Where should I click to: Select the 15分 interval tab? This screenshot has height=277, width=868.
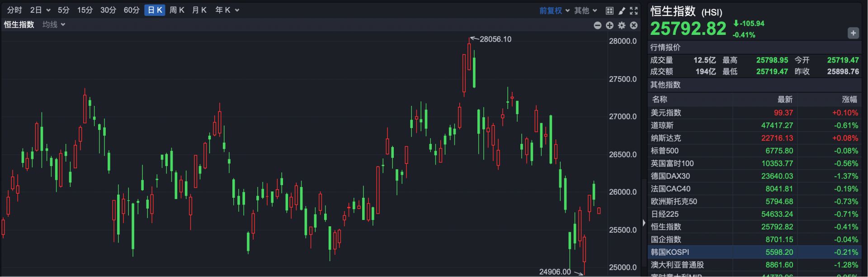(x=85, y=10)
